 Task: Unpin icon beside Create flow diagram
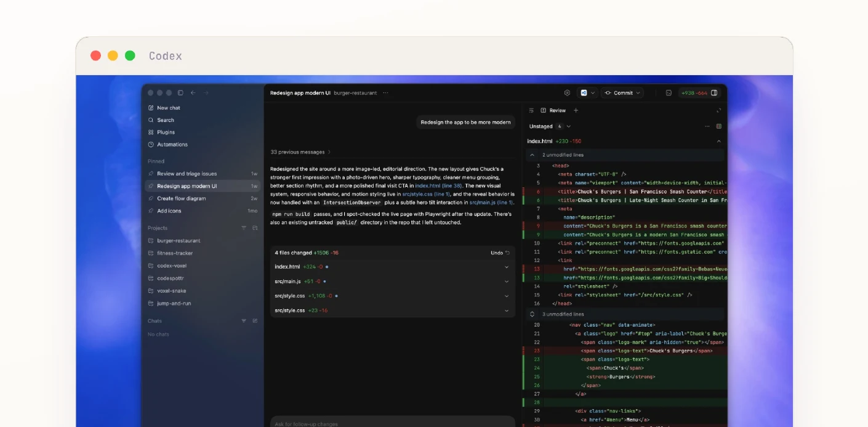click(151, 198)
